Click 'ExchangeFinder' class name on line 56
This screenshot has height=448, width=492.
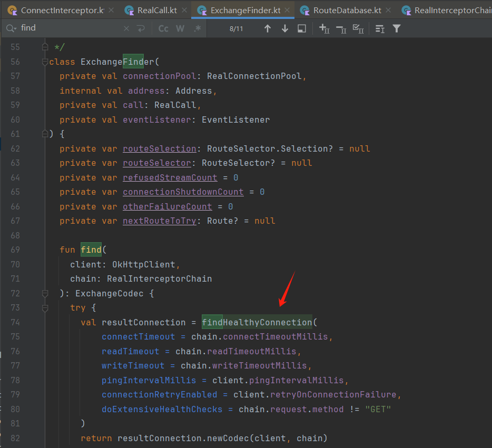(x=117, y=62)
